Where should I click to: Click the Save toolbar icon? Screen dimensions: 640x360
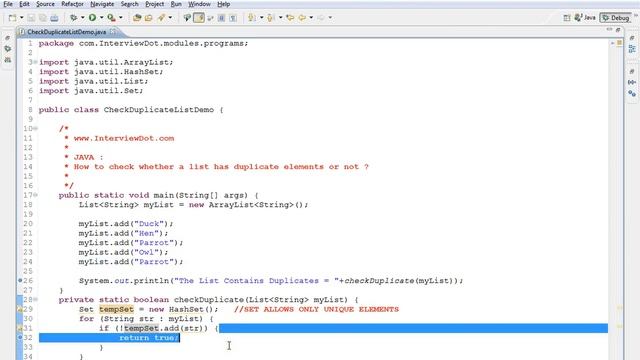point(31,18)
